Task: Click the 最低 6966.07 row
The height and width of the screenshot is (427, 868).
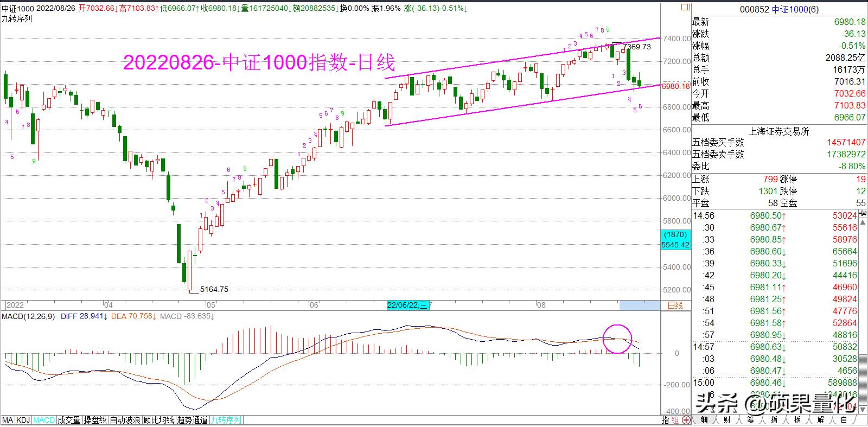Action: (x=779, y=117)
